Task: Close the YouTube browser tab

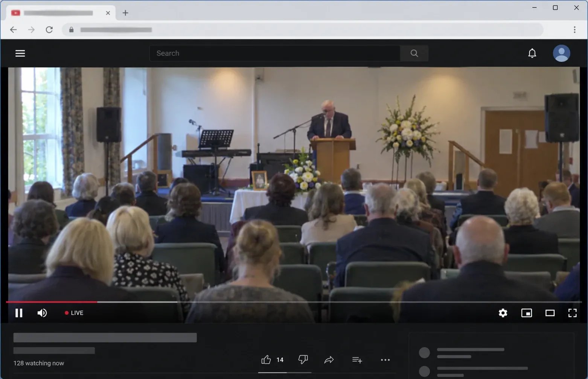Action: (x=108, y=13)
